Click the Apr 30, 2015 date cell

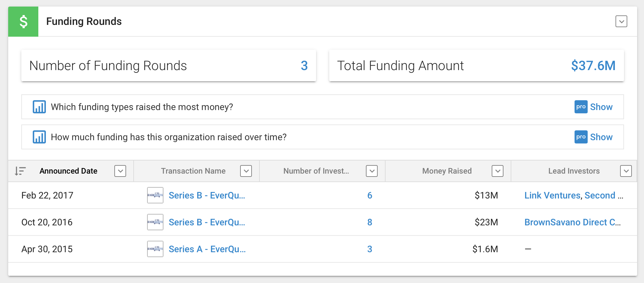(x=47, y=249)
